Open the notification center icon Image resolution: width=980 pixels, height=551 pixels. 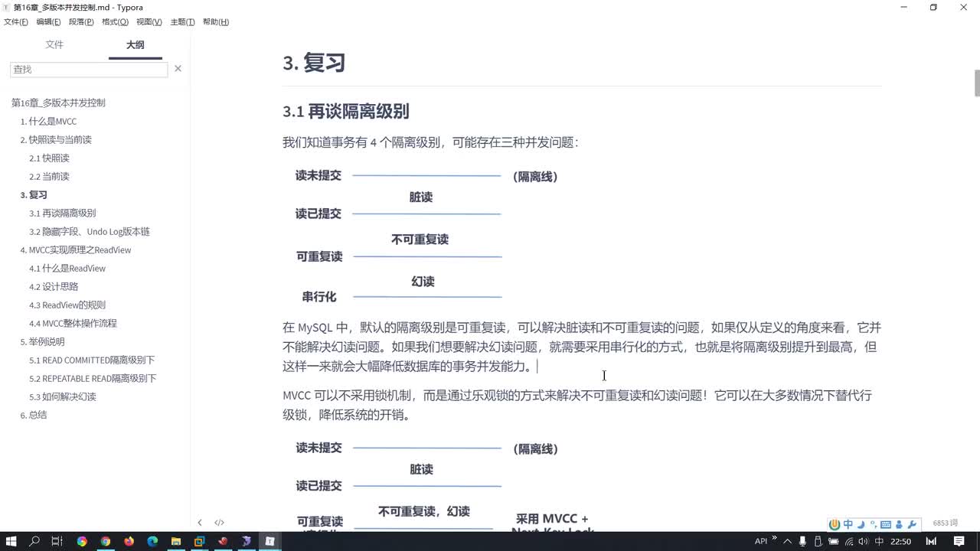pos(959,541)
